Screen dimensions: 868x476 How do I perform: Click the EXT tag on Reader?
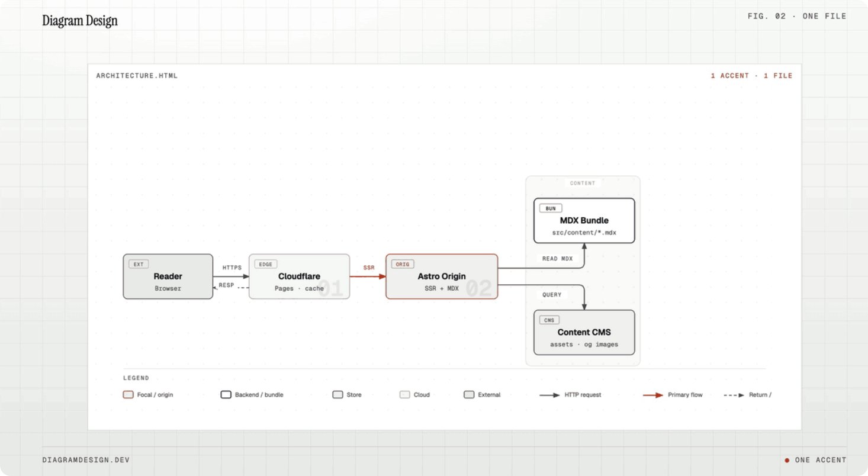[139, 264]
